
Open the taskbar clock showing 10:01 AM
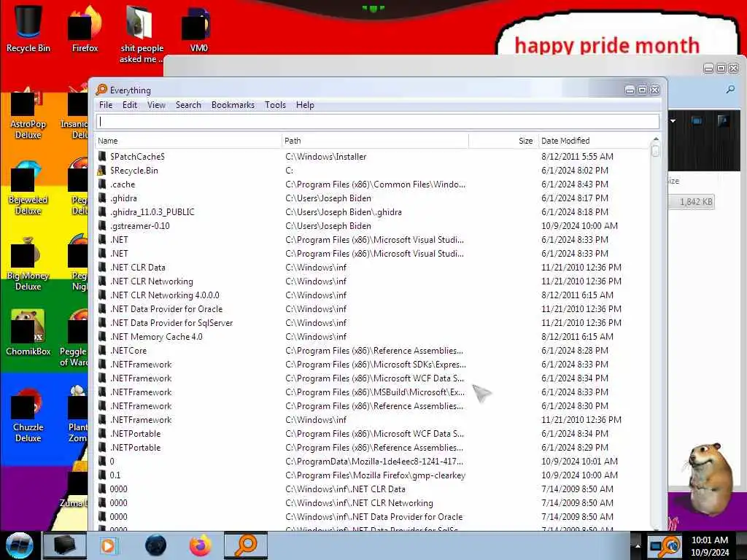[709, 545]
